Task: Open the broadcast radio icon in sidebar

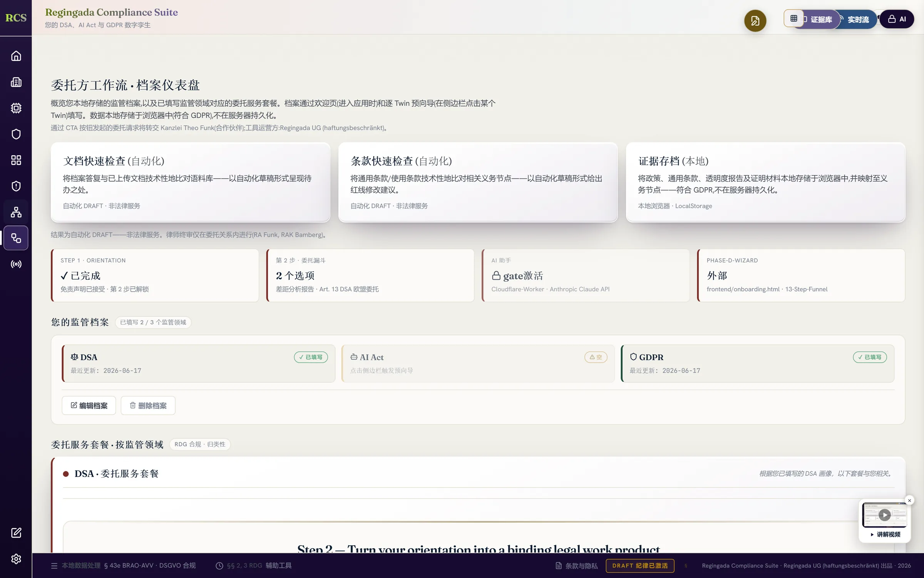Action: [x=16, y=264]
